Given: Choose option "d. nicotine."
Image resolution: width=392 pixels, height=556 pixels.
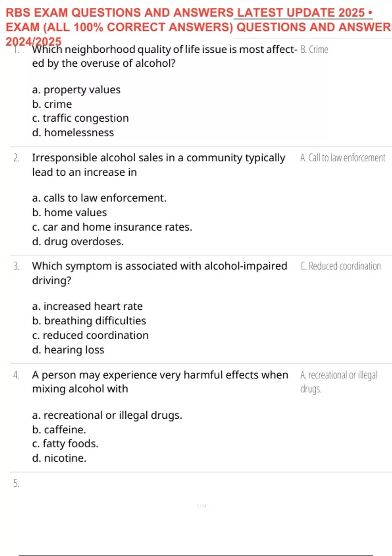Looking at the screenshot, I should (x=59, y=458).
